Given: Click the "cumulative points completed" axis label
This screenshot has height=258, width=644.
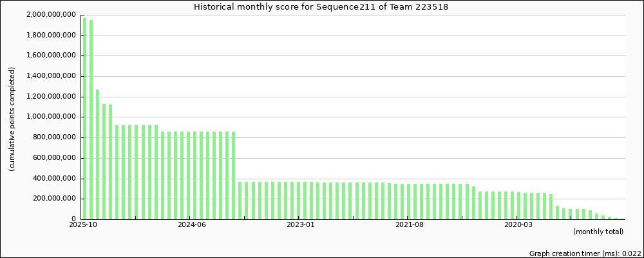Looking at the screenshot, I should [12, 119].
